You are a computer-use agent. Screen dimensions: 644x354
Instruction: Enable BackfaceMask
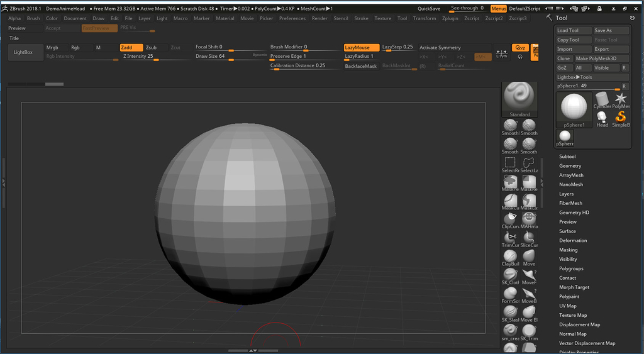coord(361,66)
